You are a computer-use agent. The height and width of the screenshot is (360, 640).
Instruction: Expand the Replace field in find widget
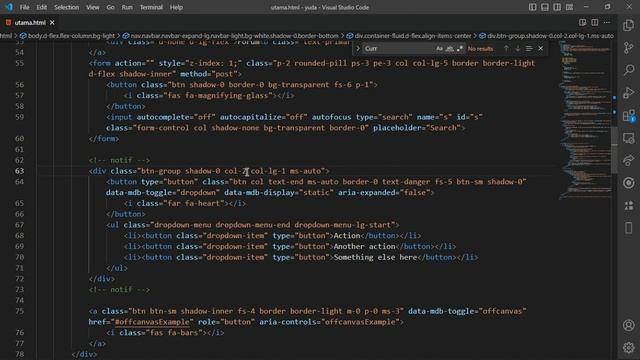[358, 48]
